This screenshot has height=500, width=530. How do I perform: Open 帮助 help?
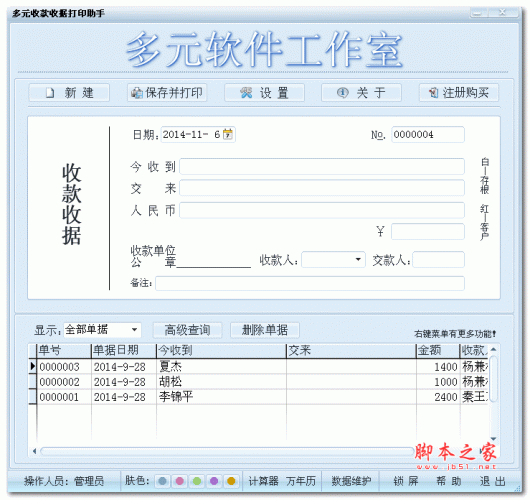click(x=449, y=481)
